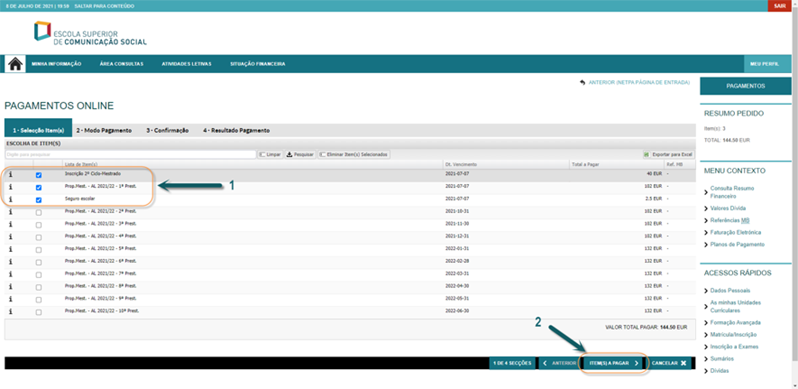
Task: Click Eliminar Item(s) Selecionados button
Action: (354, 154)
